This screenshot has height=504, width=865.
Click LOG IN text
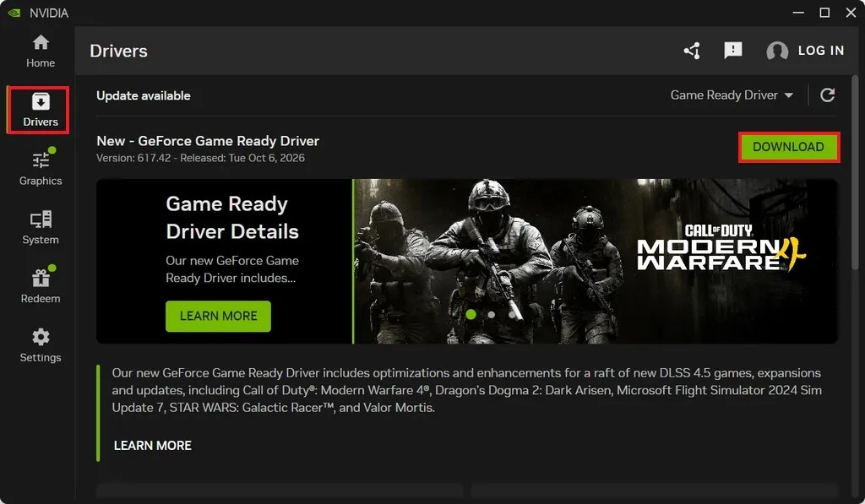coord(821,51)
